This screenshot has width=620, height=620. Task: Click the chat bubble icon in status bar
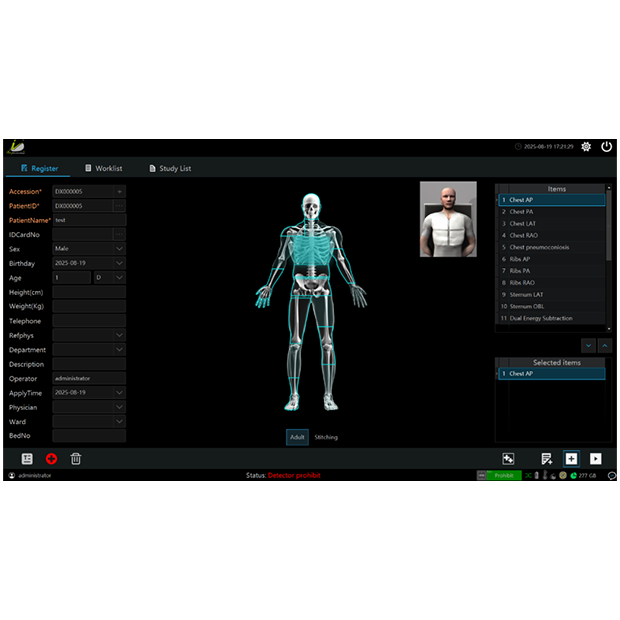[611, 475]
